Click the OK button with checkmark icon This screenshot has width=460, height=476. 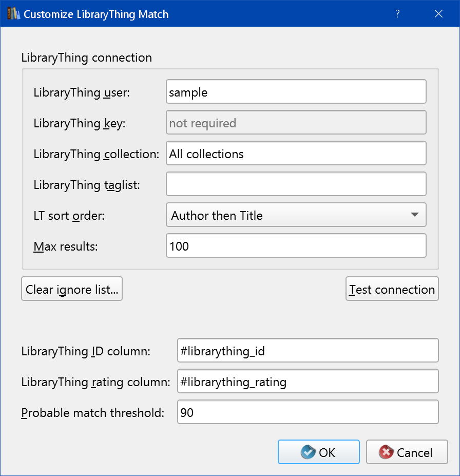(318, 452)
